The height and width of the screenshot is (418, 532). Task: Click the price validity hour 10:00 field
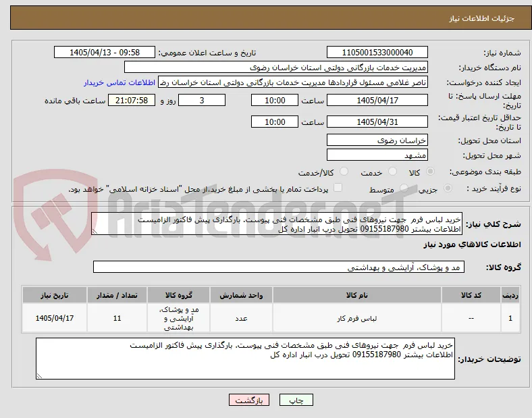[275, 122]
